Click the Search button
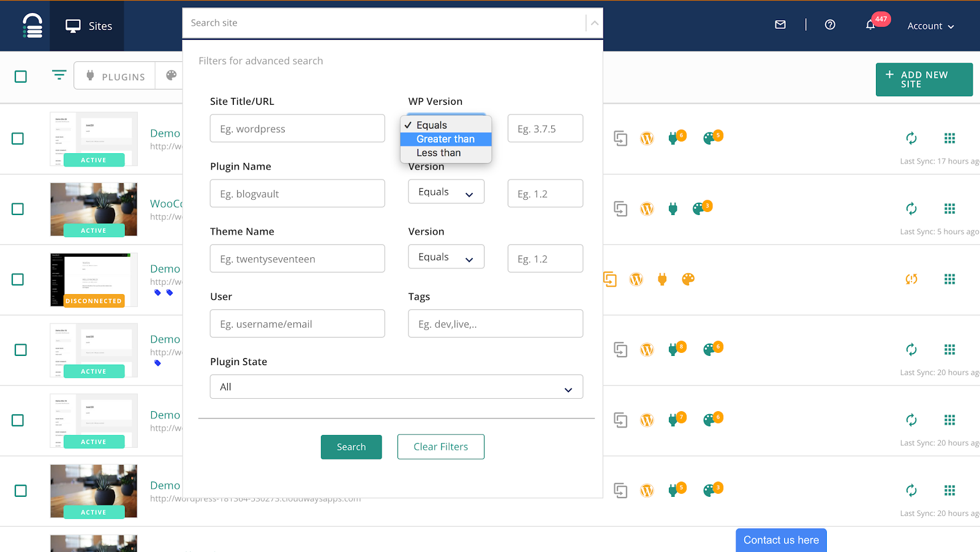 tap(351, 447)
